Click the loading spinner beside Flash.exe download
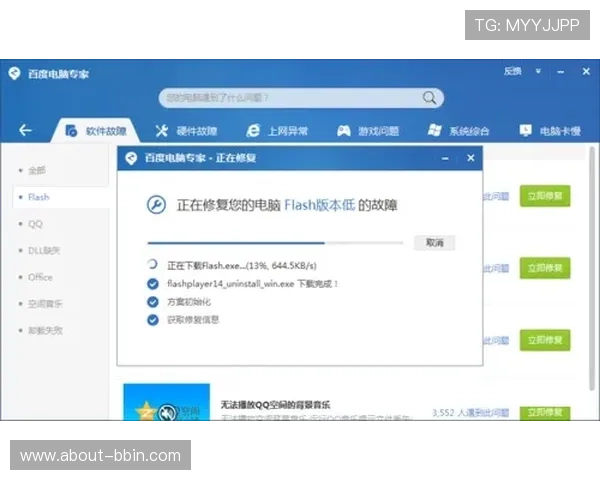This screenshot has width=600, height=480. pyautogui.click(x=153, y=264)
